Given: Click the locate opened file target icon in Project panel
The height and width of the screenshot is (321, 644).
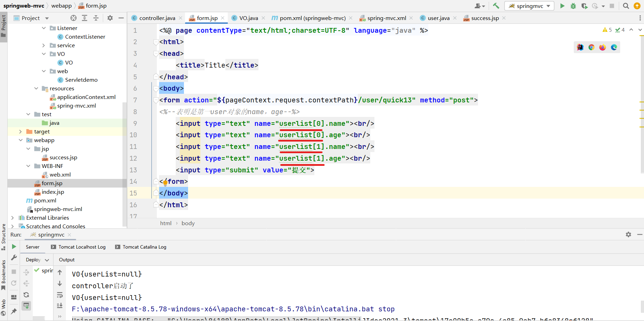Looking at the screenshot, I should [x=74, y=18].
